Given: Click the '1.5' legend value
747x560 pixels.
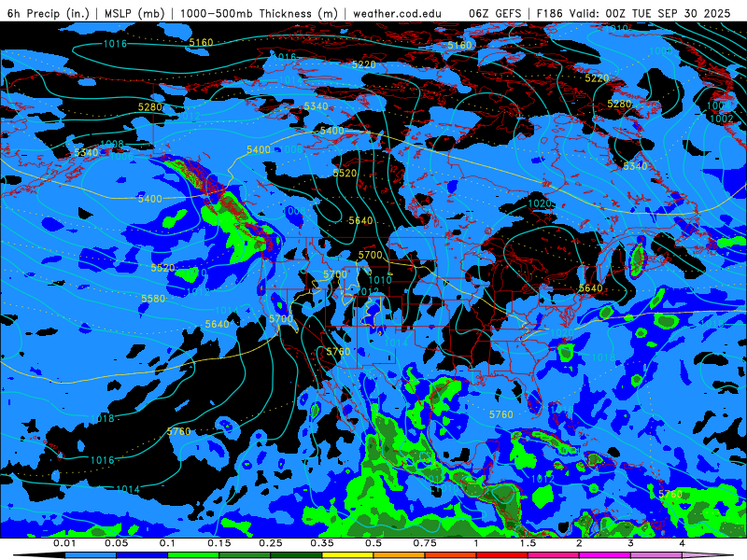Looking at the screenshot, I should point(528,543).
